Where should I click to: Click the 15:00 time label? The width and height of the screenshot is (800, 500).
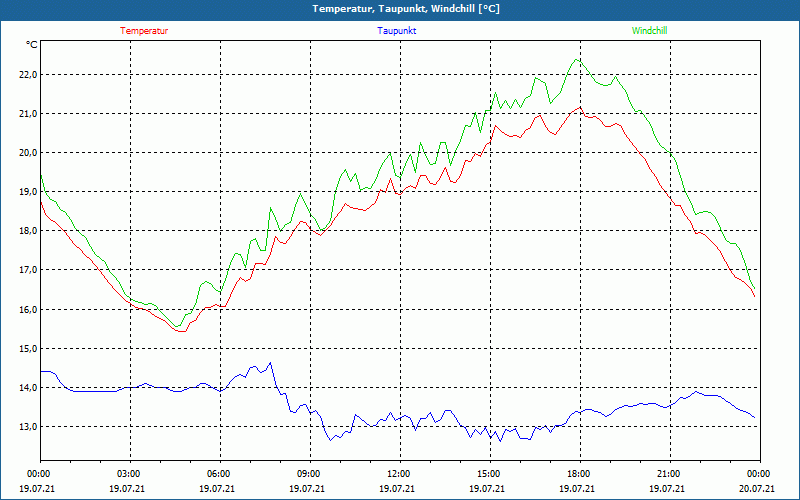(x=487, y=474)
